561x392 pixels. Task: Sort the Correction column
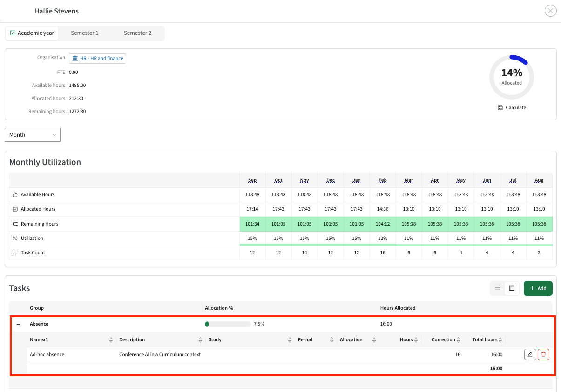pyautogui.click(x=458, y=340)
